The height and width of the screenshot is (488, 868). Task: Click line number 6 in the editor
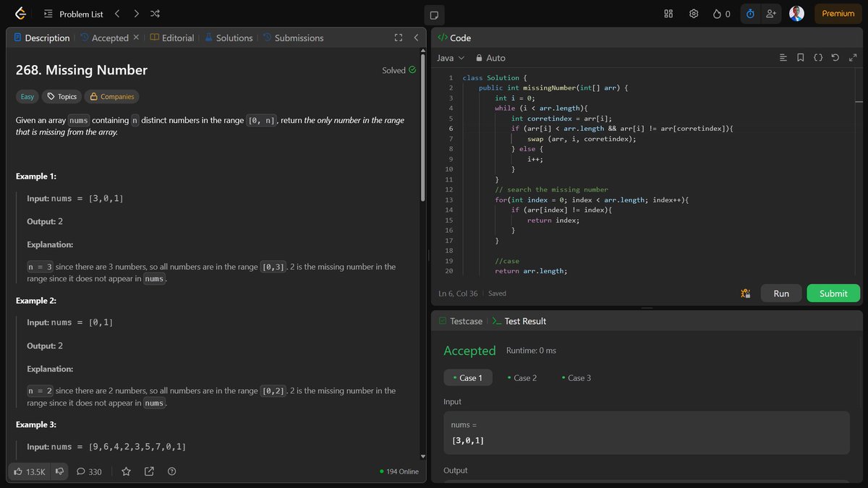[450, 129]
